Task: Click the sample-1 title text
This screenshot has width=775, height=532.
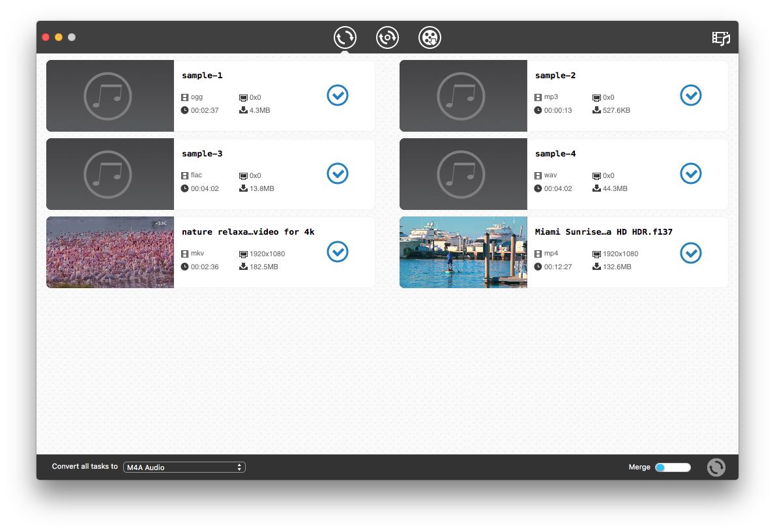Action: point(202,75)
